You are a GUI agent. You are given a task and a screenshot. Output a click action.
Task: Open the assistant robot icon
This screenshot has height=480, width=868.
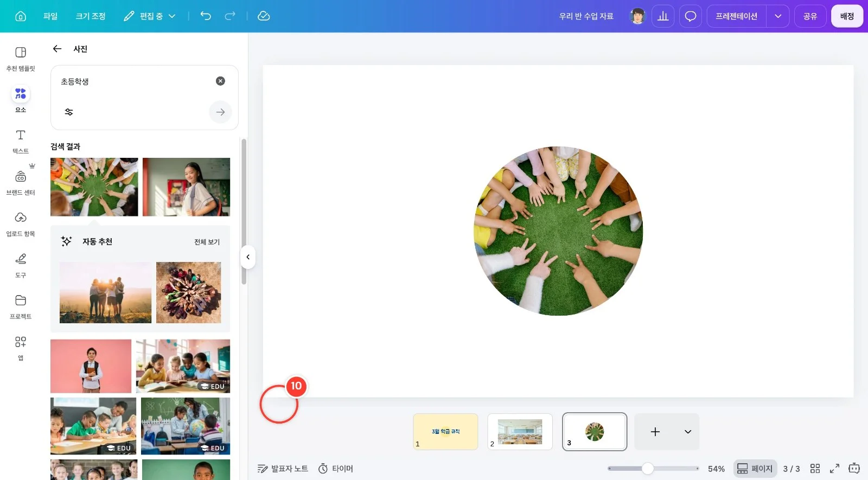(854, 469)
